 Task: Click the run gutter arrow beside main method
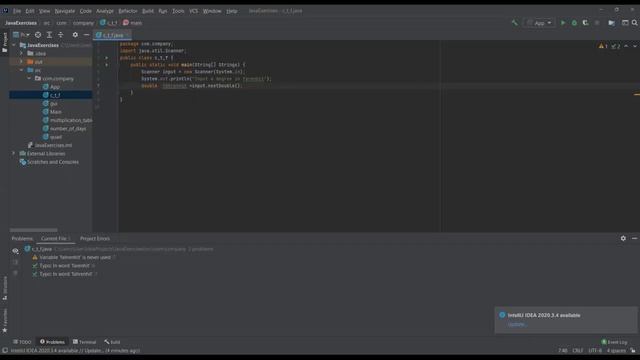pos(107,64)
